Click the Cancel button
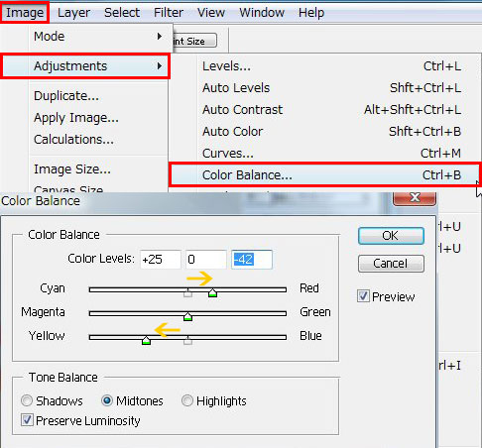 391,264
